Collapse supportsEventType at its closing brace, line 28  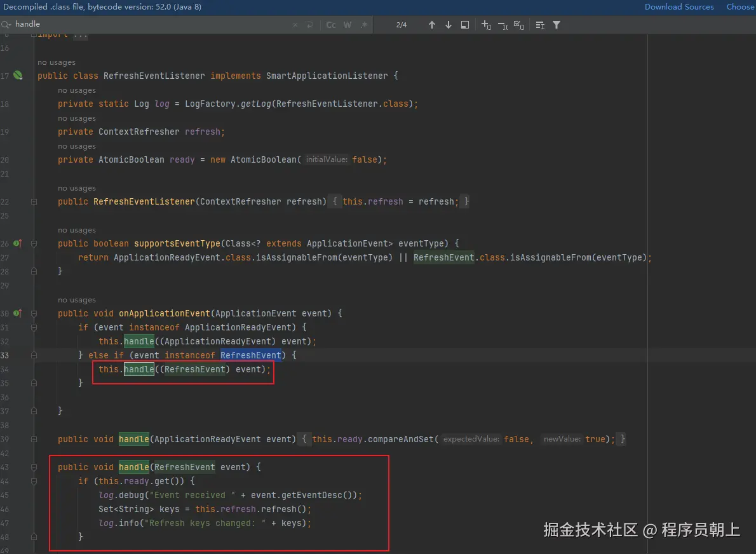[x=34, y=271]
